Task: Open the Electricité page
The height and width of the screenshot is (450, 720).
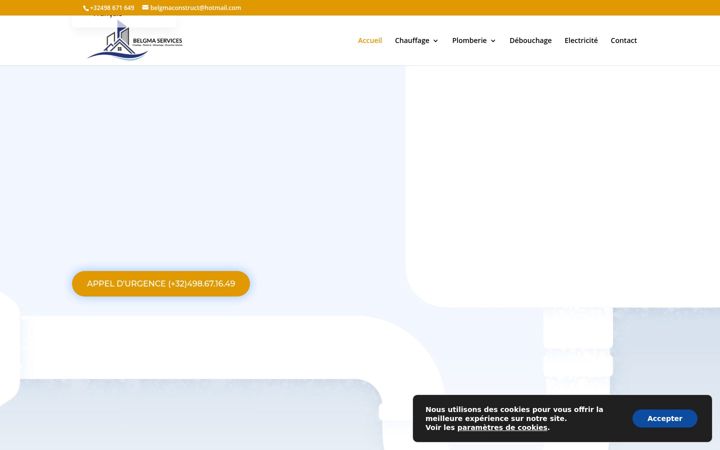Action: point(581,40)
